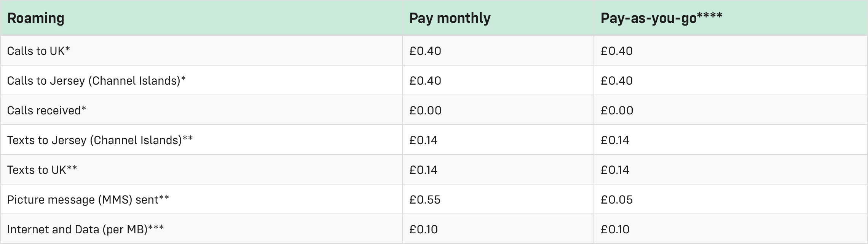Click the Pay-as-you-go column header
This screenshot has height=244, width=868.
tap(661, 18)
